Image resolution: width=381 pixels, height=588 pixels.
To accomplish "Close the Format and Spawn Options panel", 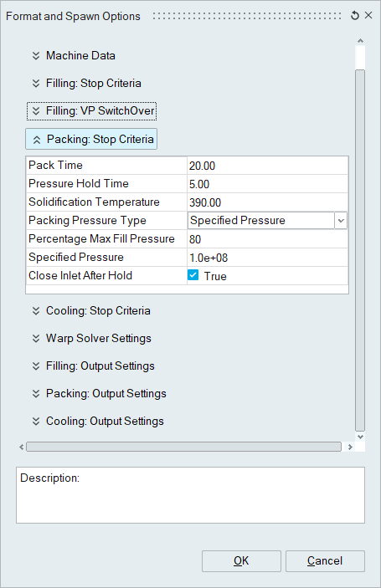I will tap(368, 15).
